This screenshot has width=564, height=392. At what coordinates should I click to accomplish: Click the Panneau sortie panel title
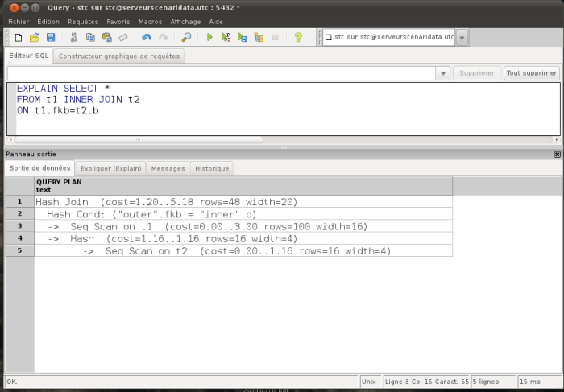[31, 154]
